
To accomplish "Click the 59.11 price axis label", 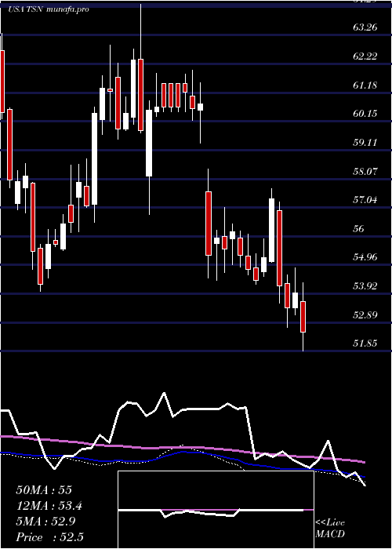I will pos(365,143).
